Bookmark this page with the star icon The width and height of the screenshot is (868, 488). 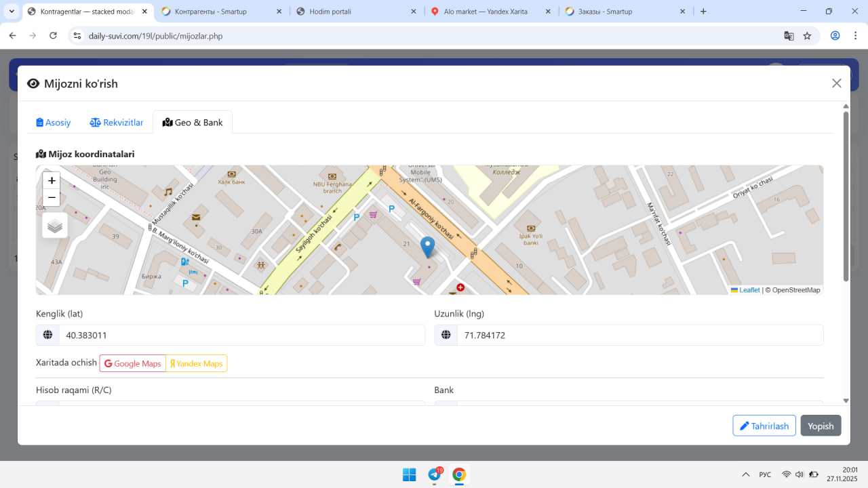[807, 36]
